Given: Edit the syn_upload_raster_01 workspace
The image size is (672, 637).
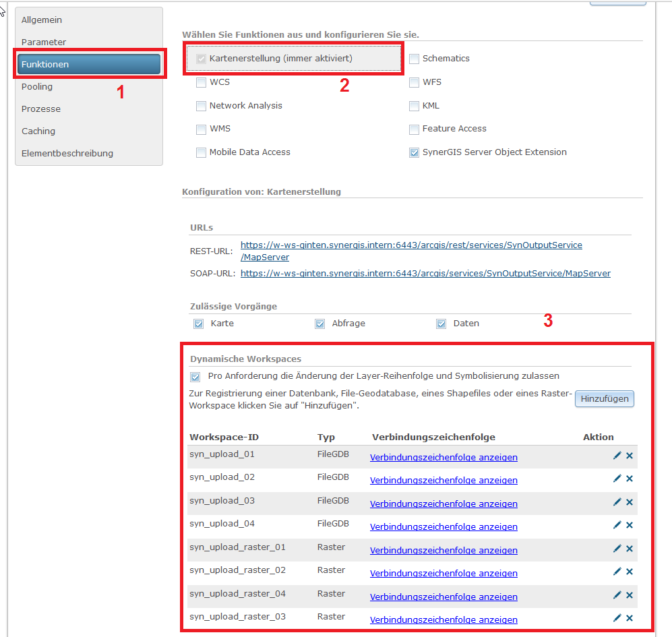Looking at the screenshot, I should coord(617,549).
